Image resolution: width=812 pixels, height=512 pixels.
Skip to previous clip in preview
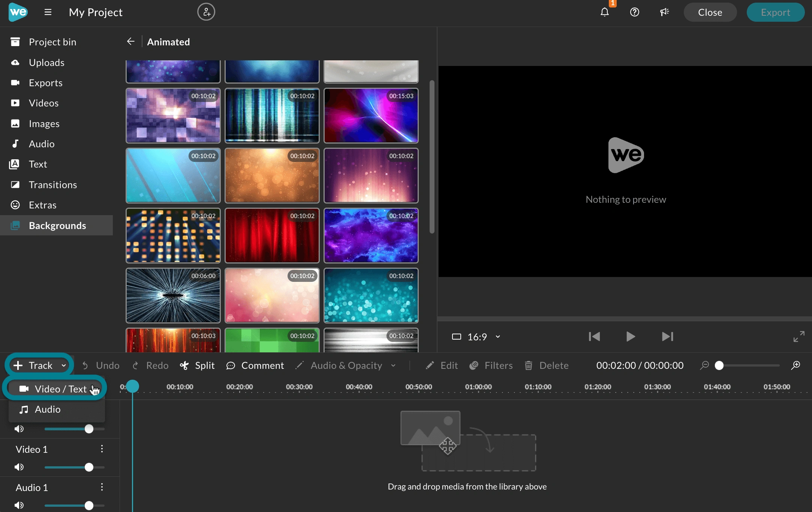coord(594,337)
